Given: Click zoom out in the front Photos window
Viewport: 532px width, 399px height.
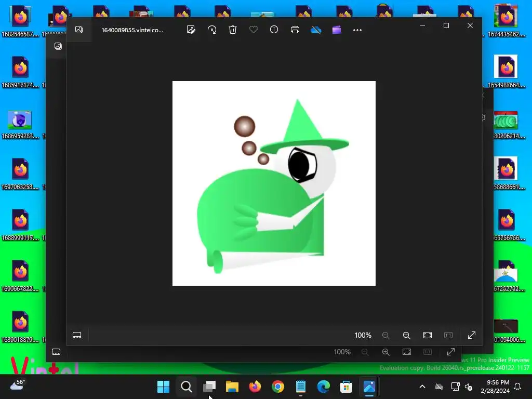Looking at the screenshot, I should click(386, 335).
